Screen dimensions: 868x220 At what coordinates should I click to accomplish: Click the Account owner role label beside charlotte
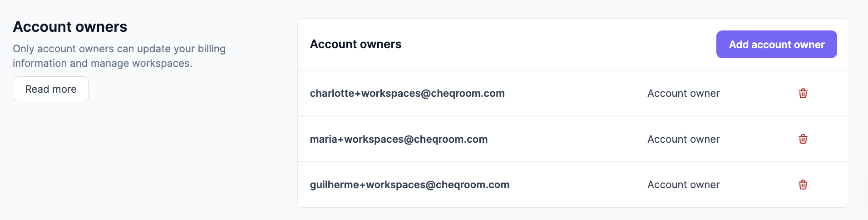(683, 93)
